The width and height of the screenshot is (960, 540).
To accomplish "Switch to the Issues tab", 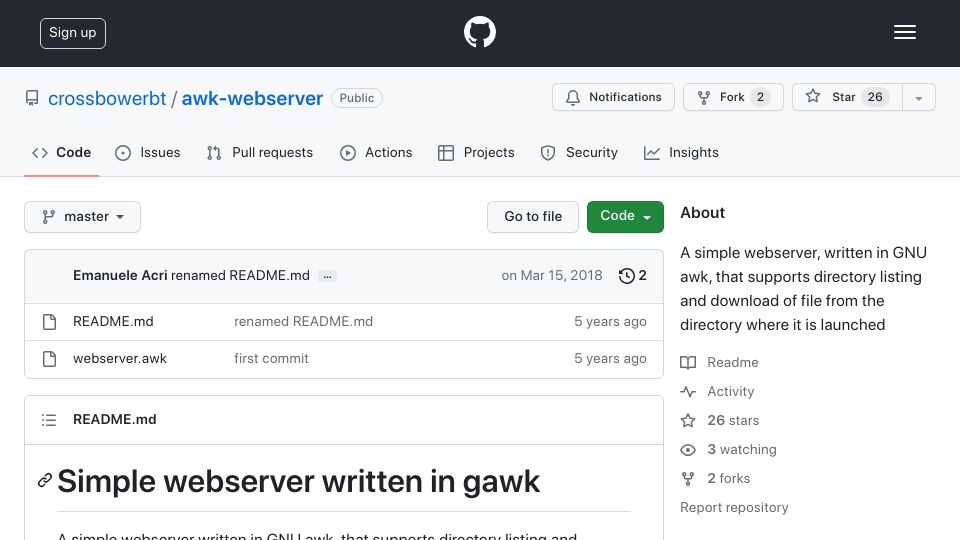I will point(148,152).
